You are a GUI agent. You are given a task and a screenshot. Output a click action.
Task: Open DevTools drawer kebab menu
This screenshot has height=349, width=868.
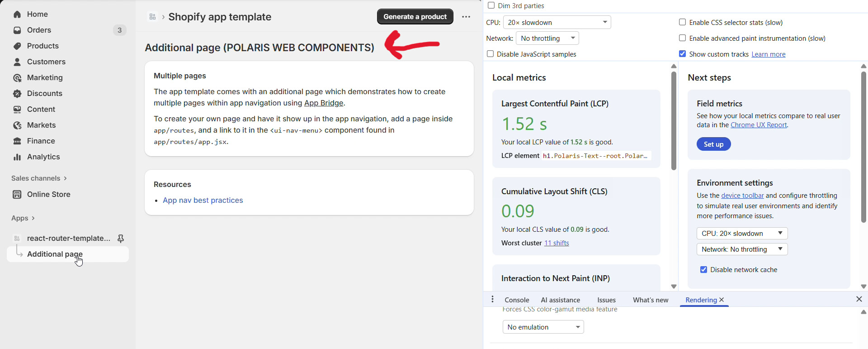(x=493, y=299)
